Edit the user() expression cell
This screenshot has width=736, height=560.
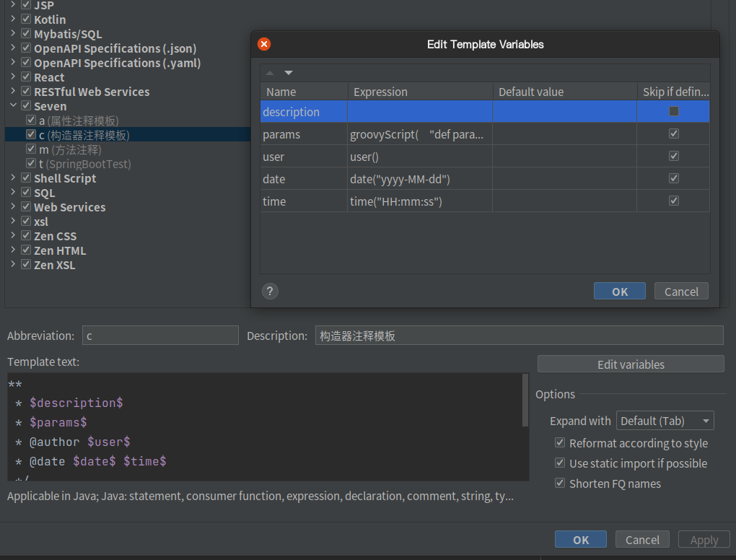(420, 157)
